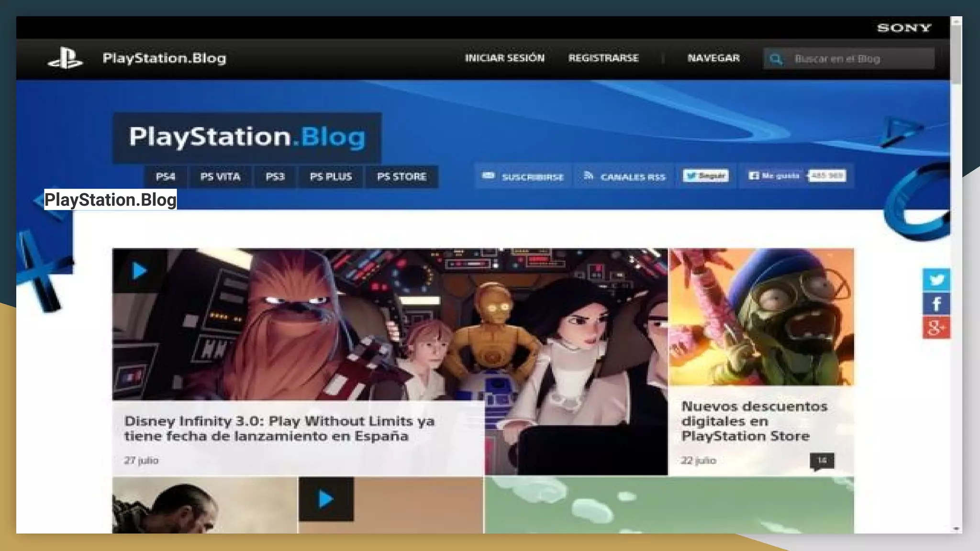980x551 pixels.
Task: Share via the Facebook side icon
Action: coord(936,304)
